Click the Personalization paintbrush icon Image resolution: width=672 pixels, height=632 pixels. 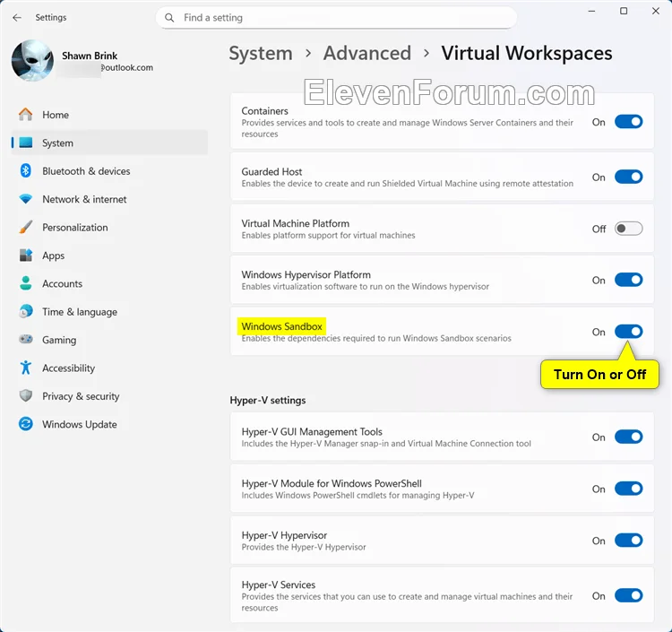point(26,227)
